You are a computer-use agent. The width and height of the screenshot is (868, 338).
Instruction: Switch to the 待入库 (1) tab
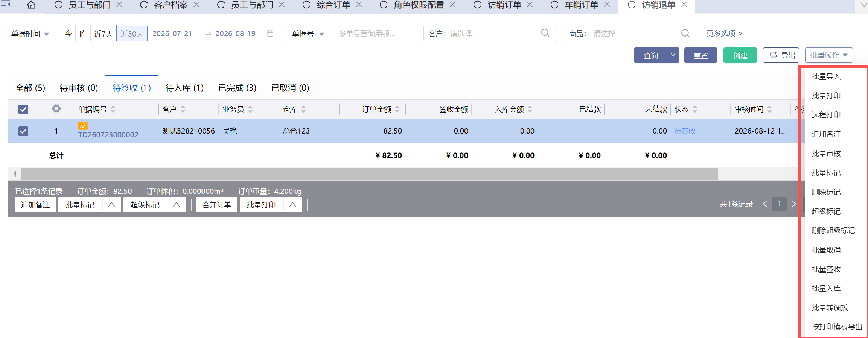click(184, 88)
